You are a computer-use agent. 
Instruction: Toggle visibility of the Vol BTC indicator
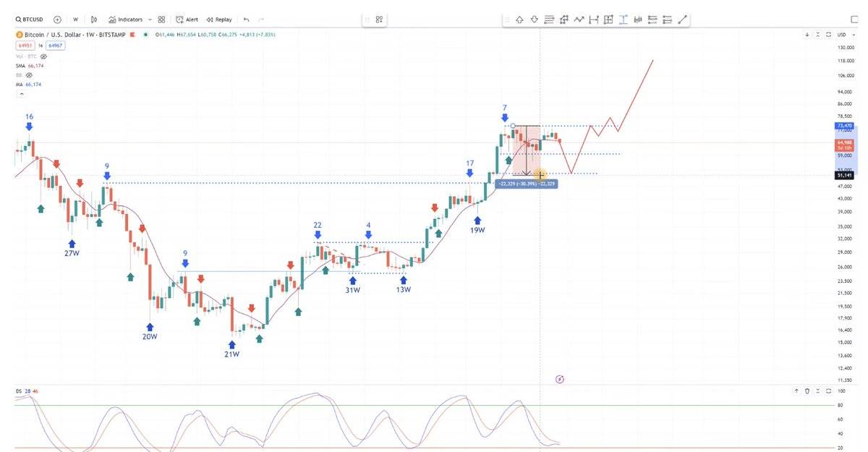[x=43, y=56]
